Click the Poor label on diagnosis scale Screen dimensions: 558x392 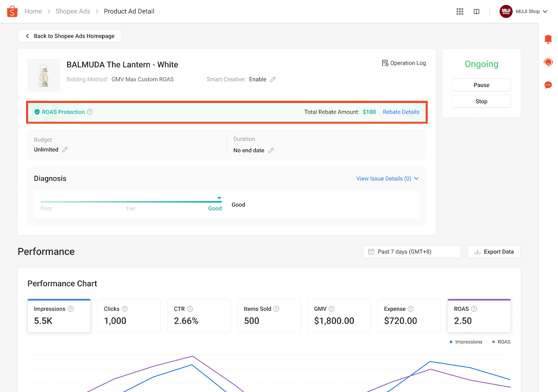[x=46, y=209]
